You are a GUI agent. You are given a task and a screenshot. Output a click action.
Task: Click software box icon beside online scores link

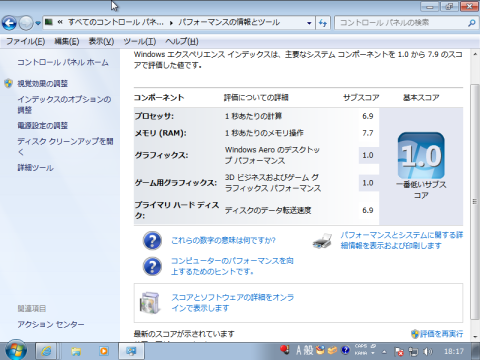point(150,303)
